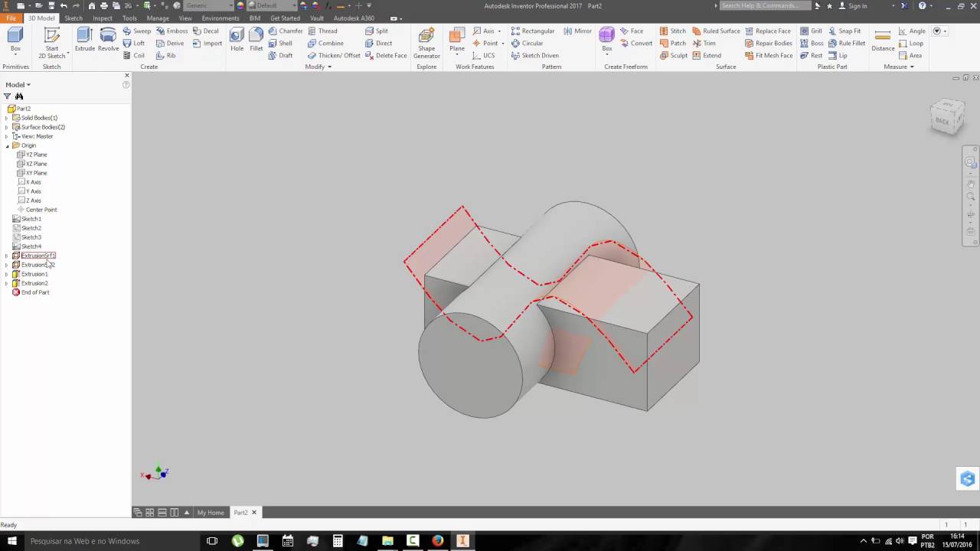Screen dimensions: 980x551
Task: Choose the Mirror tool
Action: pos(577,31)
